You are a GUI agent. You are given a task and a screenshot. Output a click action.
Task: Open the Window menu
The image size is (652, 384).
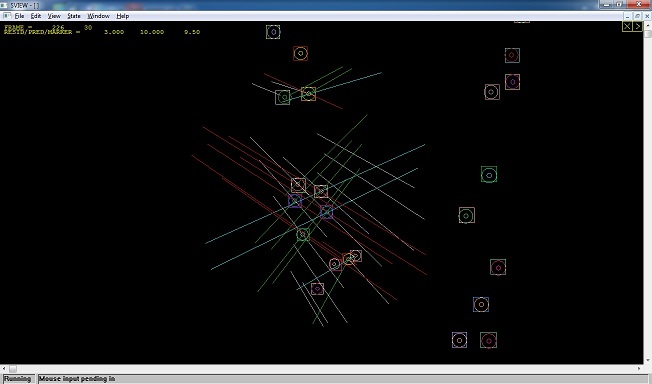coord(98,16)
